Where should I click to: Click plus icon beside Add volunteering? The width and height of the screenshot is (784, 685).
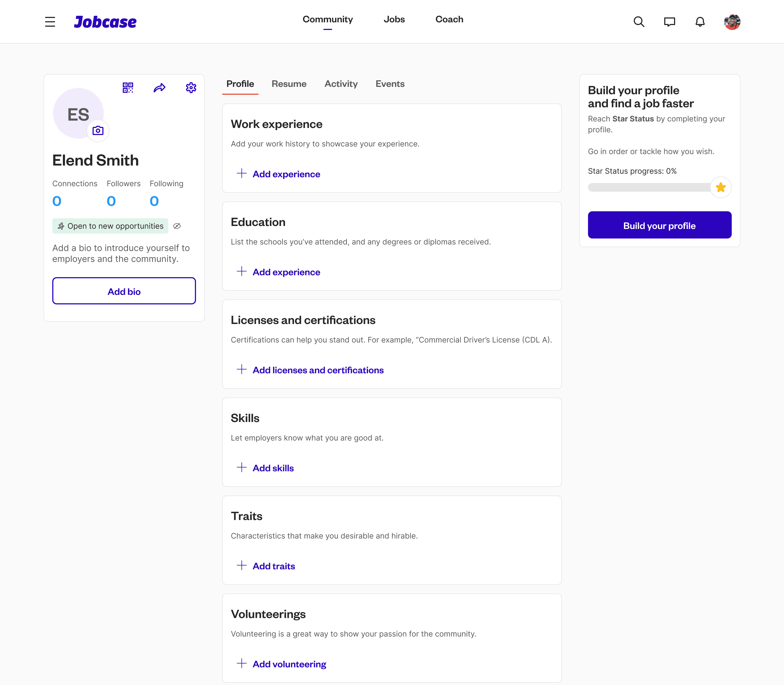pos(241,663)
